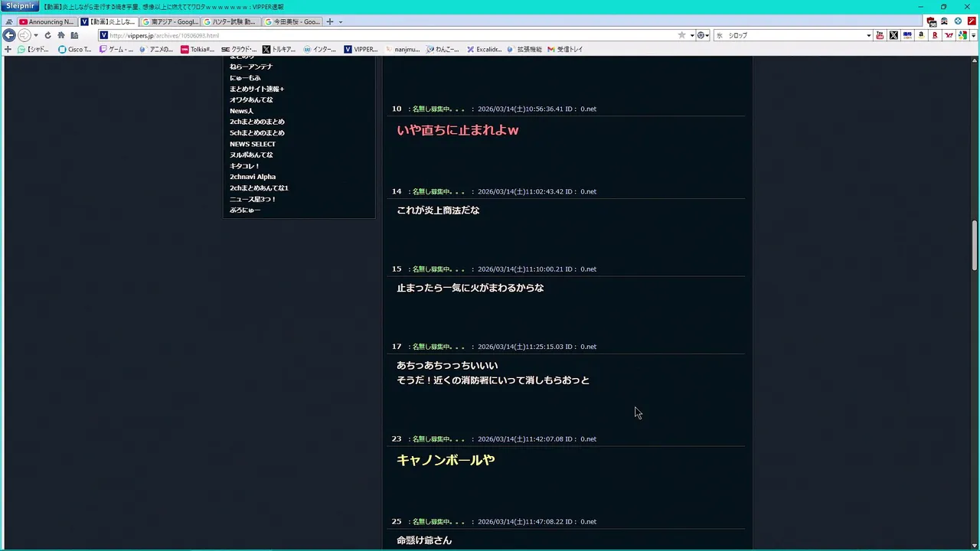Open the 2chまとめのまとめ sidebar link

(256, 122)
